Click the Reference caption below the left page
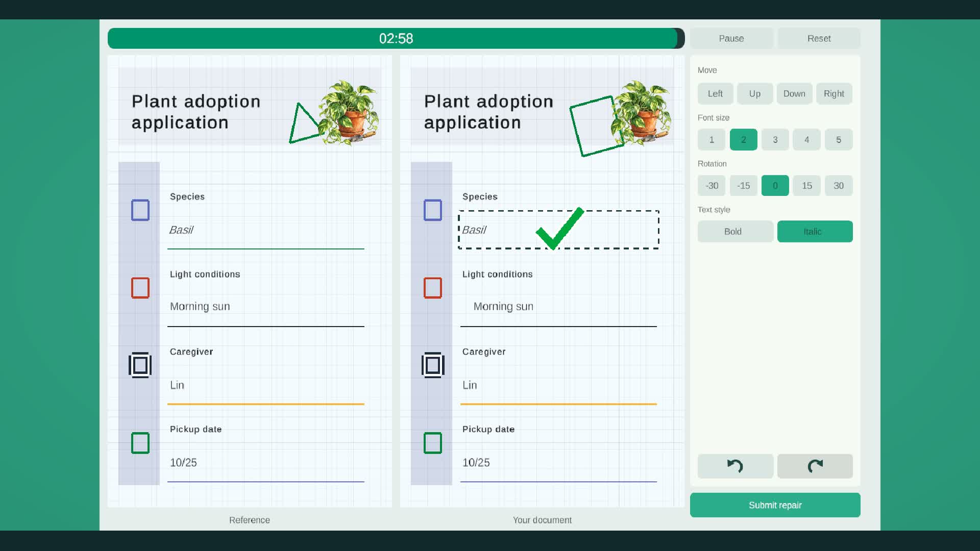980x551 pixels. [250, 520]
